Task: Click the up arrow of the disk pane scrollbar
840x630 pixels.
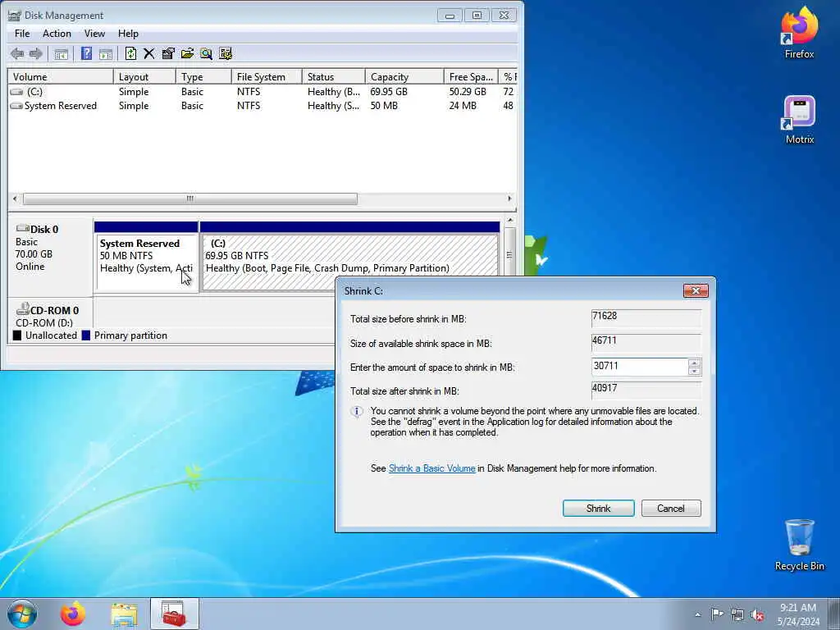Action: click(510, 220)
